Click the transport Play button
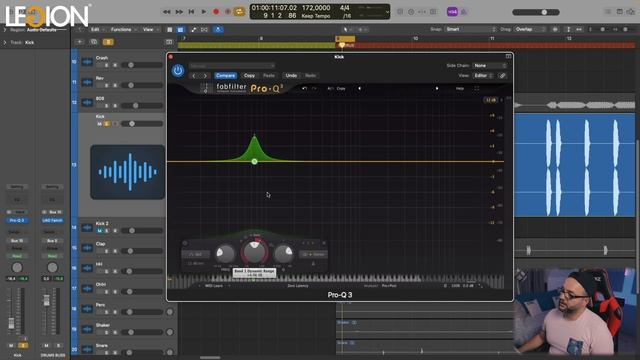 click(x=204, y=12)
